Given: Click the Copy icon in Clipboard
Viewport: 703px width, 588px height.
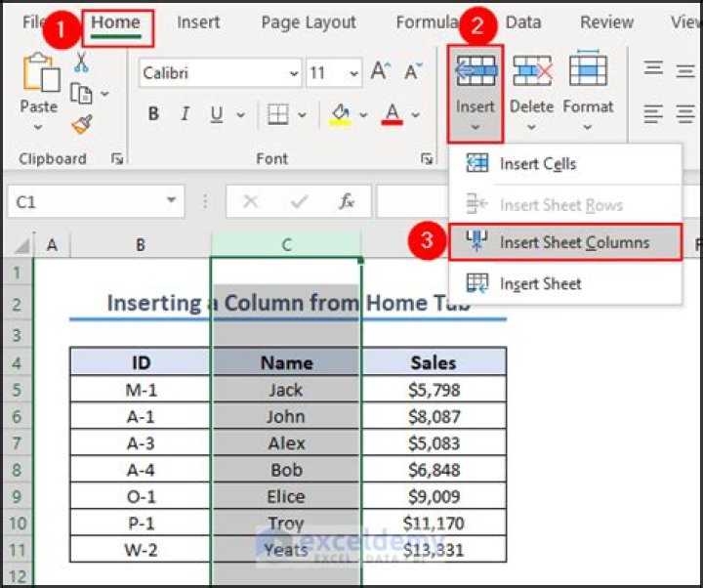Looking at the screenshot, I should point(82,94).
